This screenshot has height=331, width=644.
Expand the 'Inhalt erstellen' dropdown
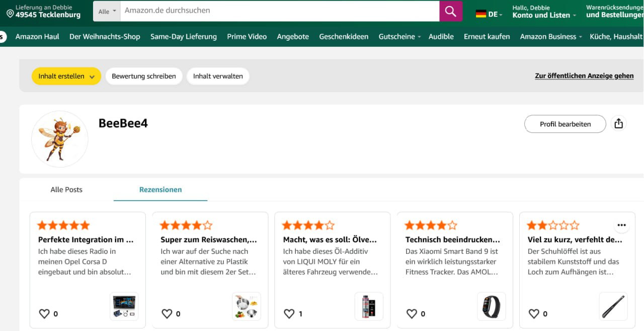66,77
